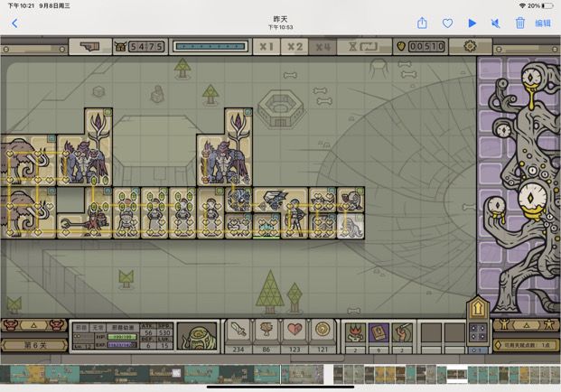Click the 5475 score counter
Image resolution: width=561 pixels, height=392 pixels.
146,46
